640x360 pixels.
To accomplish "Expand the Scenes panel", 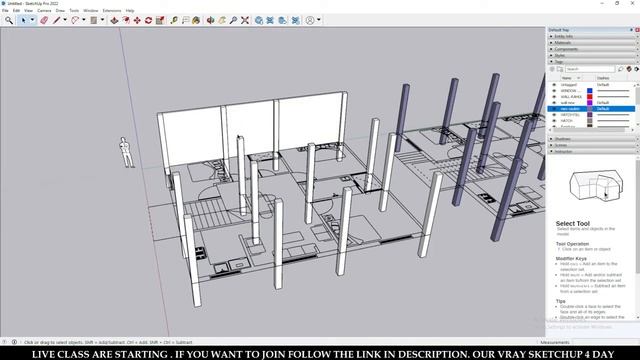I will 593,145.
